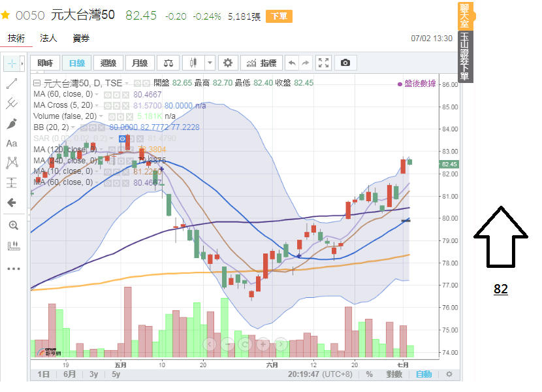Screen dimensions: 542x392
Task: Take a chart snapshot with camera icon
Action: pos(345,63)
